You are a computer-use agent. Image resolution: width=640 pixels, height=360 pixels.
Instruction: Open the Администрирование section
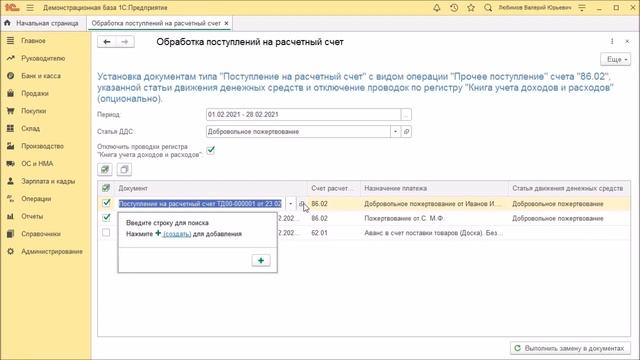pos(52,251)
